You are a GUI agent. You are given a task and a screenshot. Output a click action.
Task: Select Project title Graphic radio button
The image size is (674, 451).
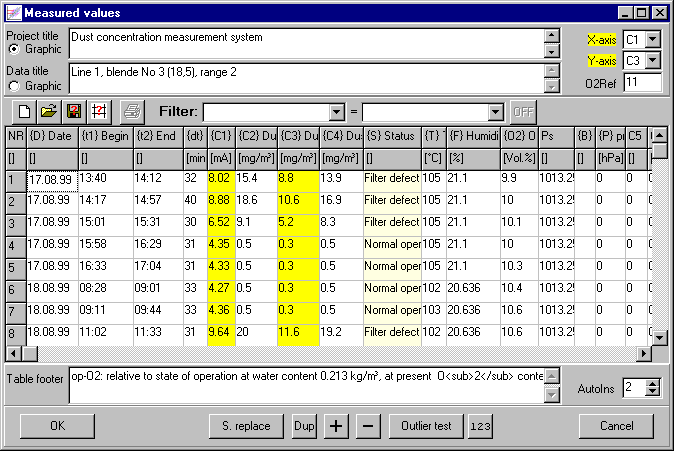coord(14,48)
